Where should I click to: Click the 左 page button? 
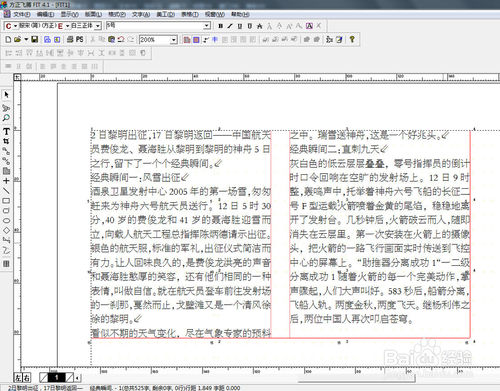18,377
